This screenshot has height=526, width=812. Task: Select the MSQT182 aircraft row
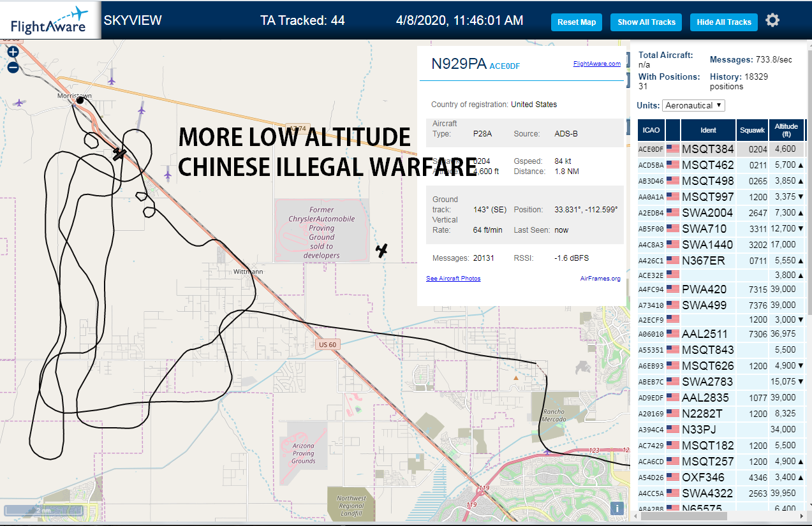(721, 446)
